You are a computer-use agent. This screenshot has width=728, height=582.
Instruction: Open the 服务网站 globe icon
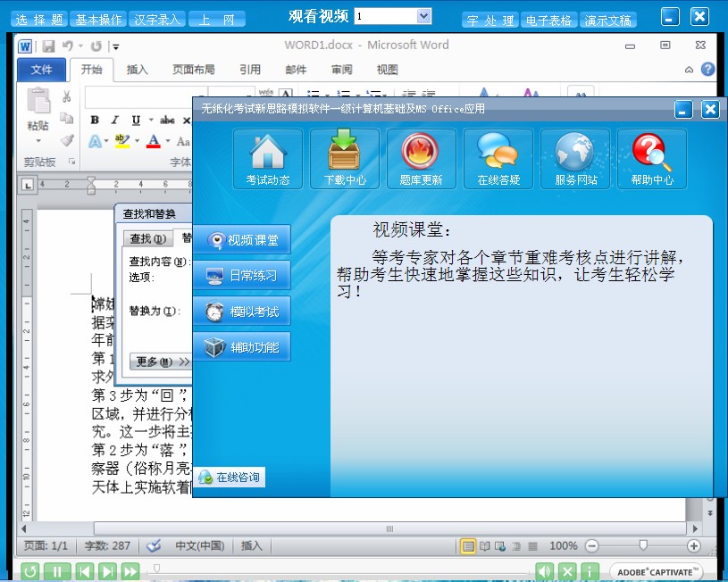[x=575, y=159]
